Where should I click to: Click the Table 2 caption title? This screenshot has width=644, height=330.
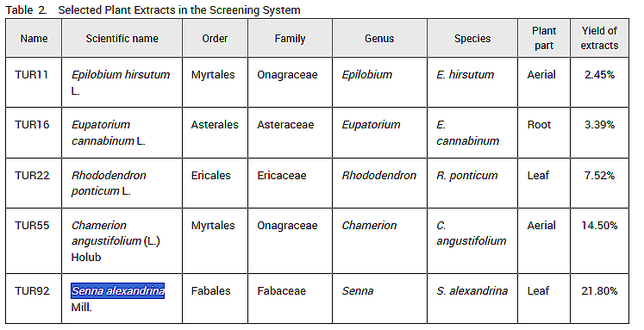(153, 9)
